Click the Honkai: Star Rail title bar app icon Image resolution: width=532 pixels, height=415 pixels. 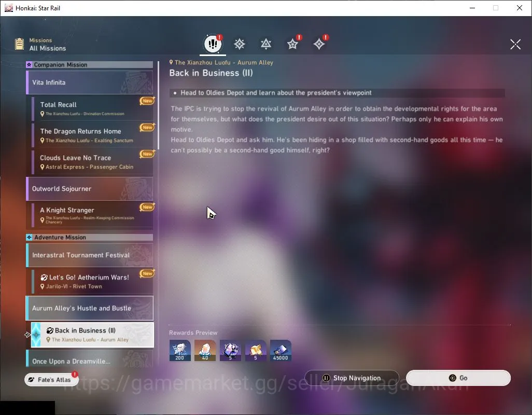8,8
